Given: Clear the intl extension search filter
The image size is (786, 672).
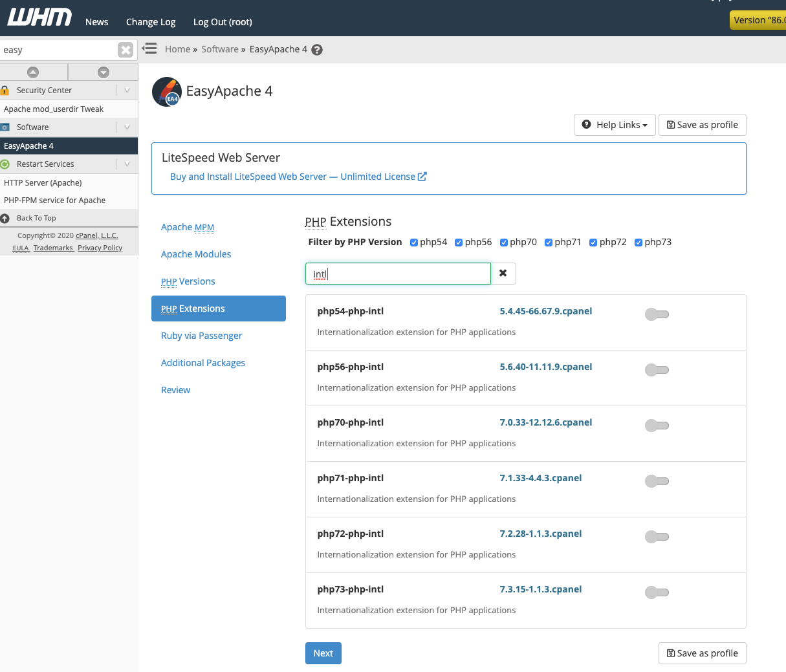Looking at the screenshot, I should pos(503,274).
